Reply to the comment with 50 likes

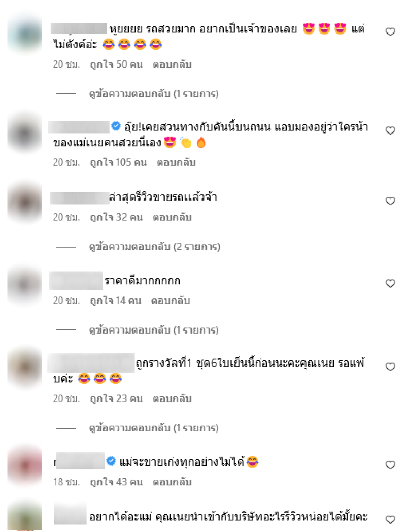click(x=172, y=64)
